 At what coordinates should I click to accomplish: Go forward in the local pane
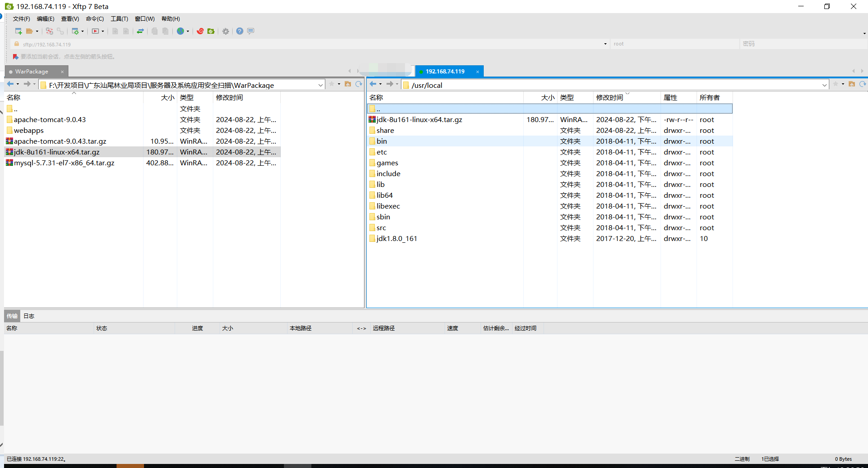(x=27, y=84)
